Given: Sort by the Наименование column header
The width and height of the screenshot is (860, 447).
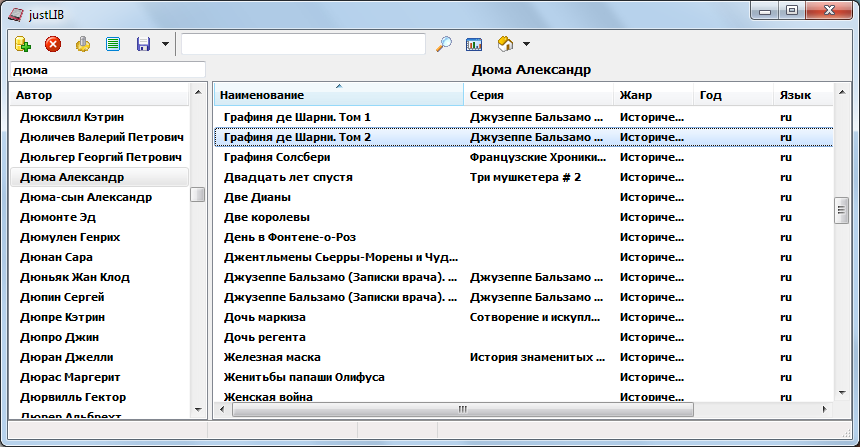Looking at the screenshot, I should point(338,95).
